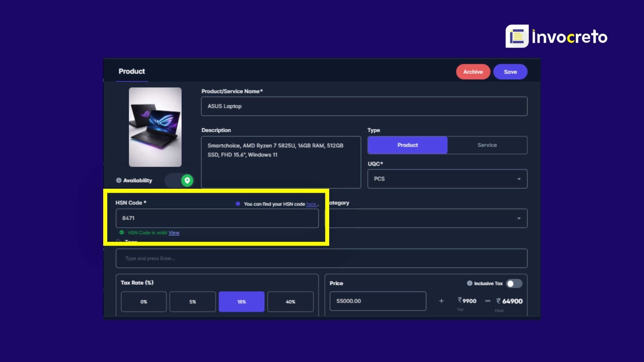Click the View link for HSN code

[174, 233]
